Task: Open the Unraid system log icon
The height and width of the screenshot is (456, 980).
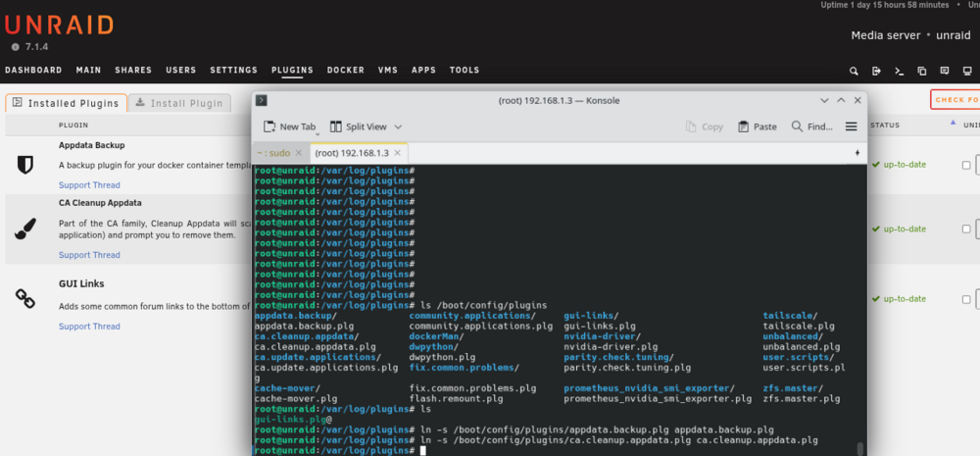Action: pyautogui.click(x=945, y=71)
